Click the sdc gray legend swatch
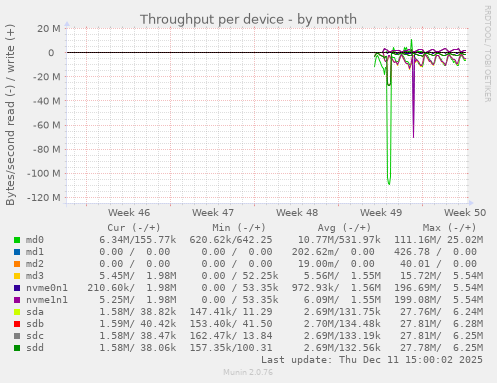Image resolution: width=497 pixels, height=383 pixels. [17, 336]
